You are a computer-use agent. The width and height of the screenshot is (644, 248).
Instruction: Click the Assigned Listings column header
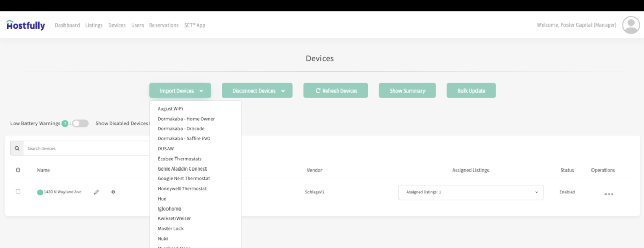471,171
